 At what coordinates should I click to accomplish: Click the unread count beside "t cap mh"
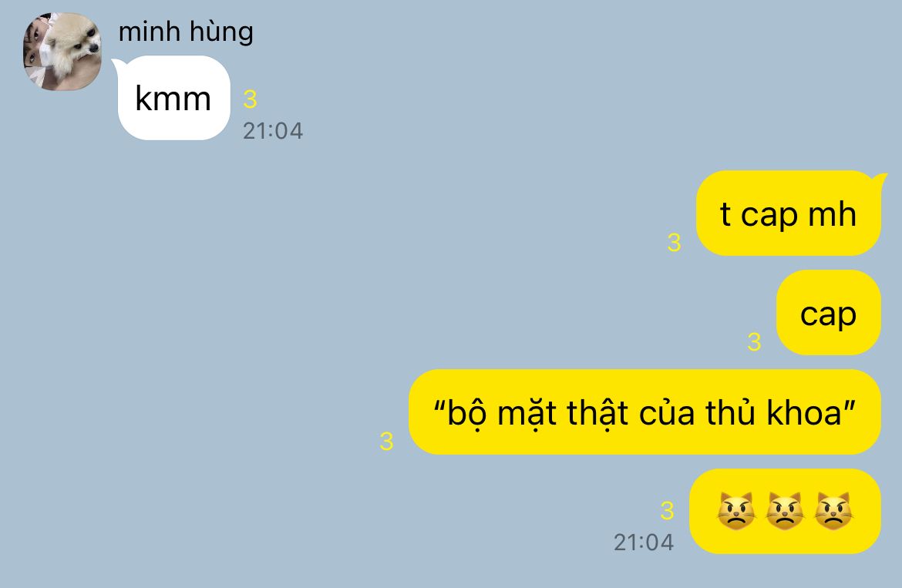point(675,243)
